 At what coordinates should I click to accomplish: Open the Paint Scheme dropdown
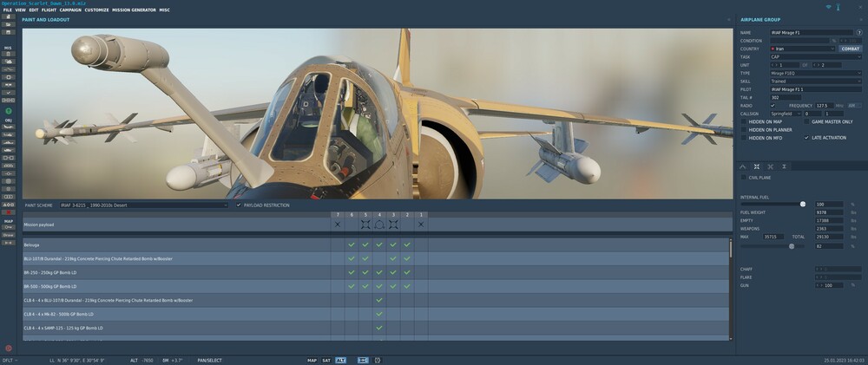click(143, 205)
